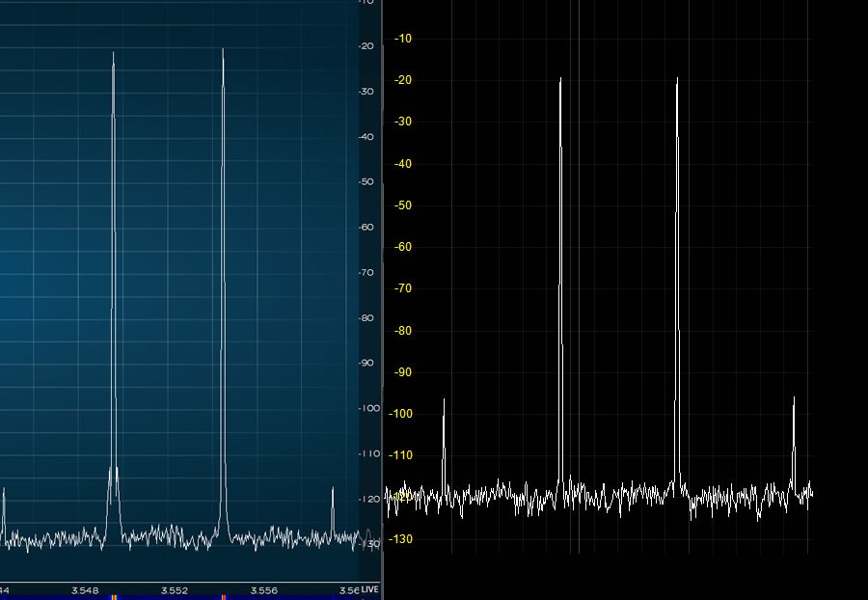Click the yellow -80 scale label
868x600 pixels.
point(403,331)
